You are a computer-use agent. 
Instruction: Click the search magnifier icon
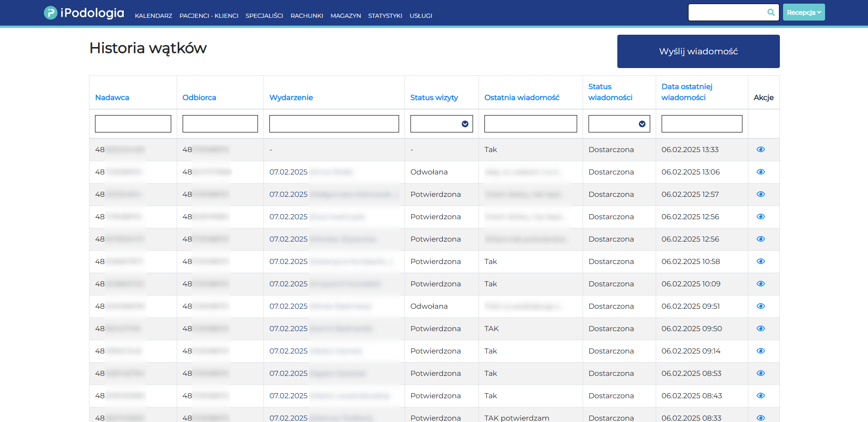[x=771, y=12]
